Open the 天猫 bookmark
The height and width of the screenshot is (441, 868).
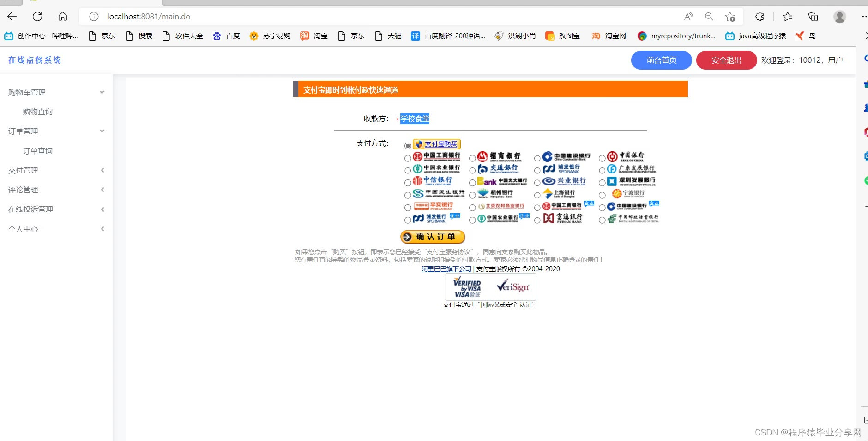pos(388,36)
